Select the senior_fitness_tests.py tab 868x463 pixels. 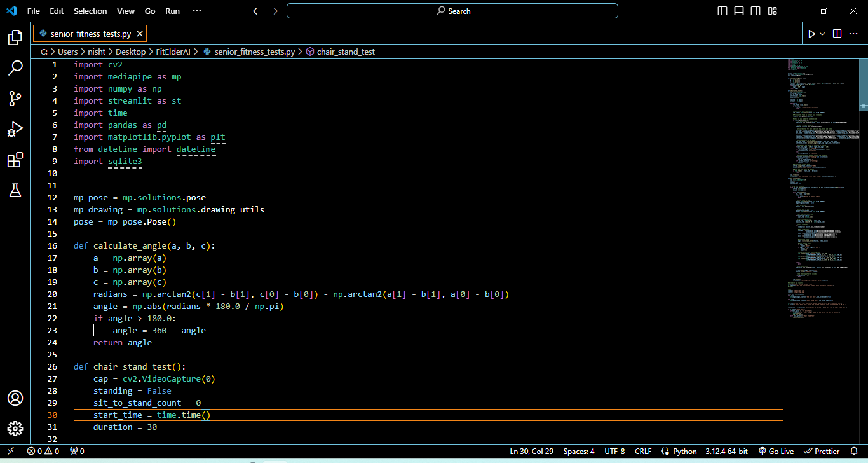click(90, 34)
